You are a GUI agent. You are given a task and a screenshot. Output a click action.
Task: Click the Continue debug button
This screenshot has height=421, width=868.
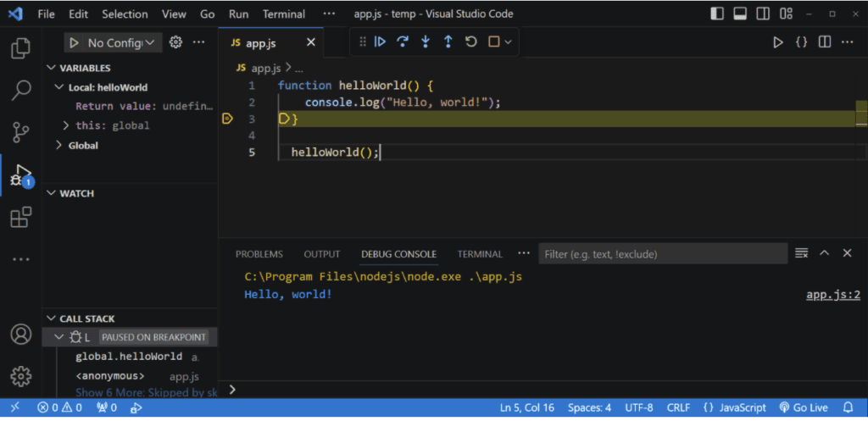point(381,42)
